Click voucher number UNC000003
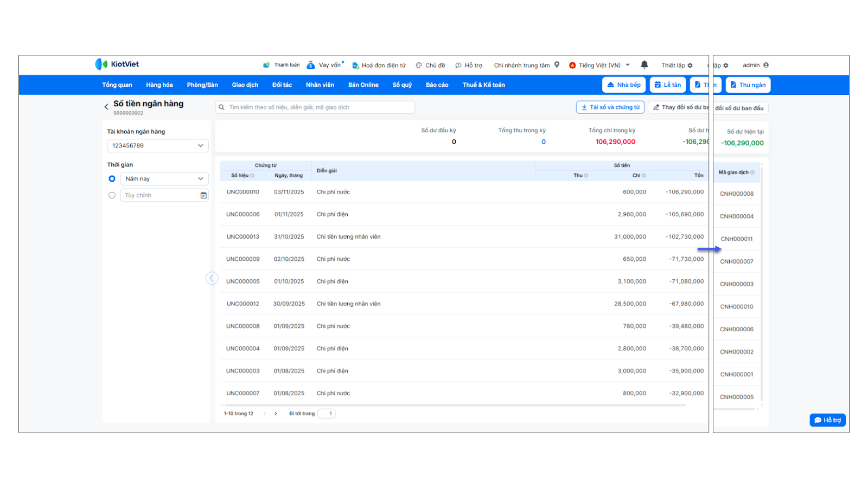This screenshot has width=868, height=488. pos(243,371)
